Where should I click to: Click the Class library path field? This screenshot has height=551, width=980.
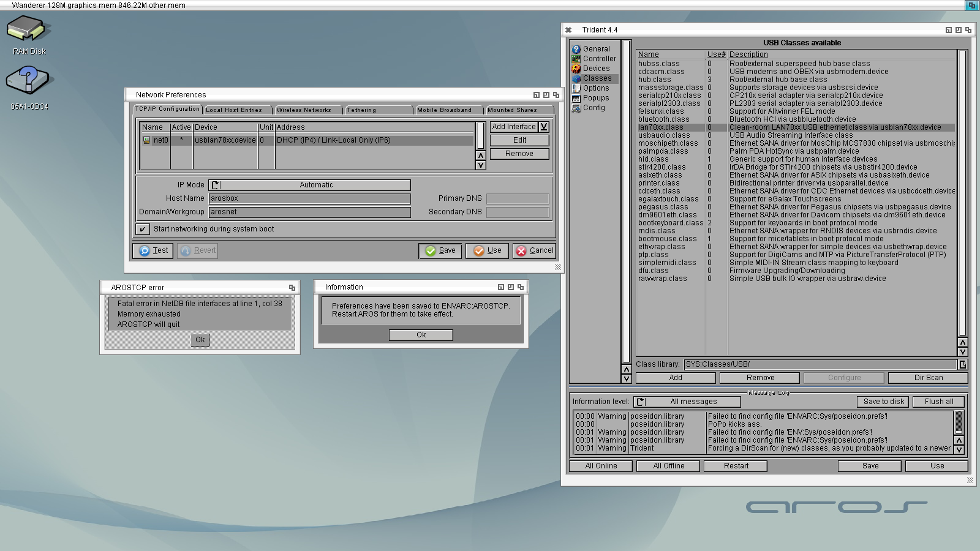(820, 364)
